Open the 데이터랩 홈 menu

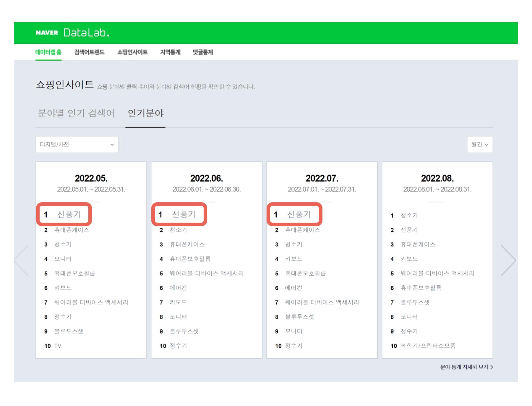48,52
